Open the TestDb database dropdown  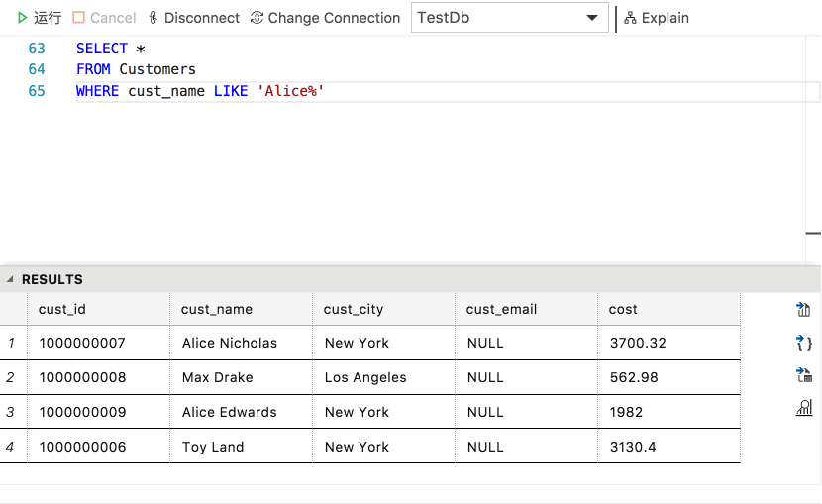[x=510, y=18]
